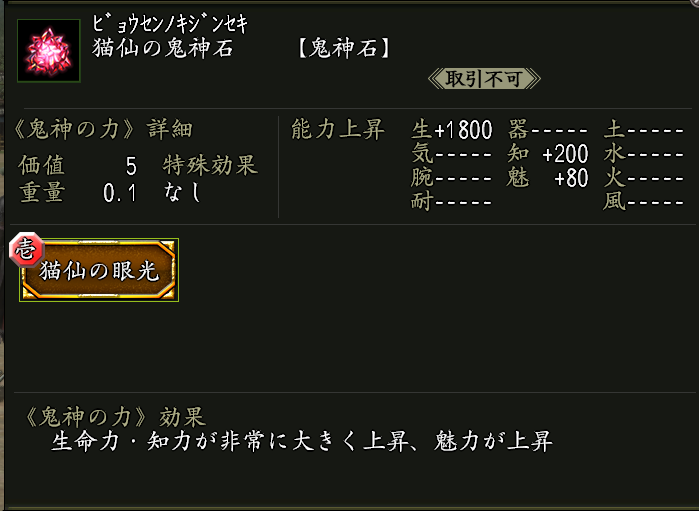The image size is (699, 511).
Task: Click the 取引不可 trade-restricted badge
Action: [484, 78]
